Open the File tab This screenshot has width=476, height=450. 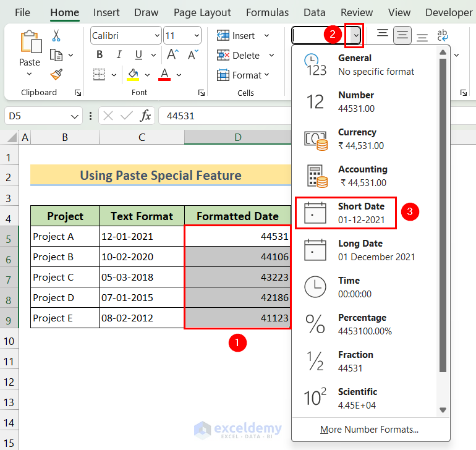tap(22, 12)
